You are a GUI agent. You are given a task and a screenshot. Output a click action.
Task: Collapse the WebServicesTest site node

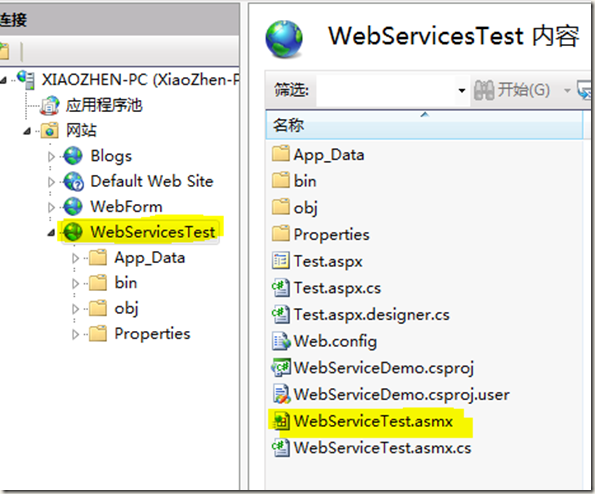coord(51,233)
